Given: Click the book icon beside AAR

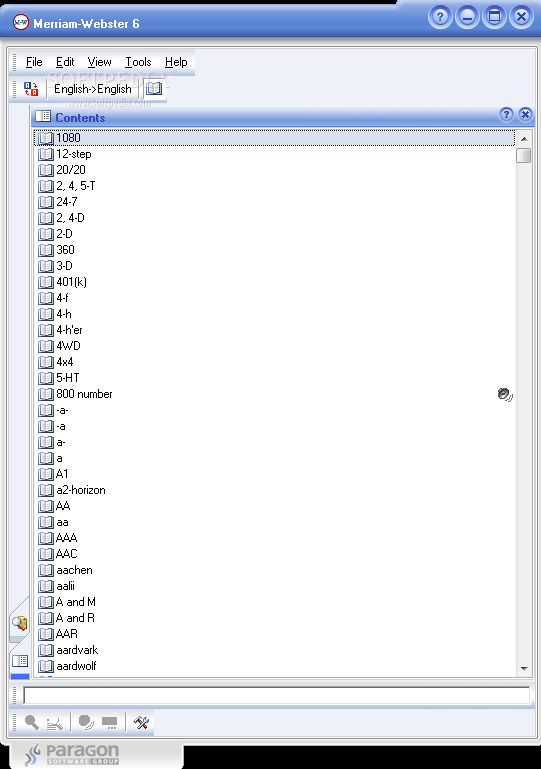Looking at the screenshot, I should point(46,634).
